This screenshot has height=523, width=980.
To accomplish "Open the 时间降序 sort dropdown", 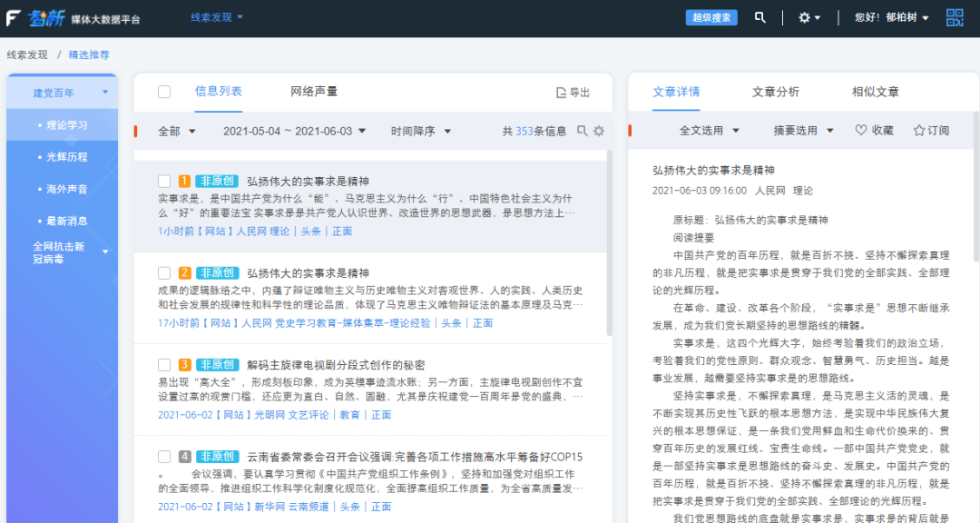I will [x=421, y=132].
